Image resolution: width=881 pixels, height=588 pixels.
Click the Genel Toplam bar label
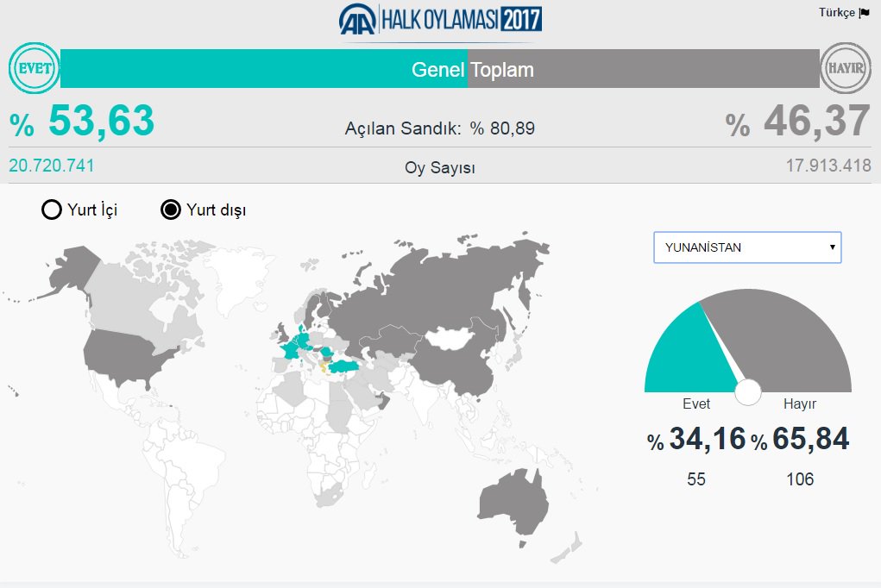click(x=473, y=70)
